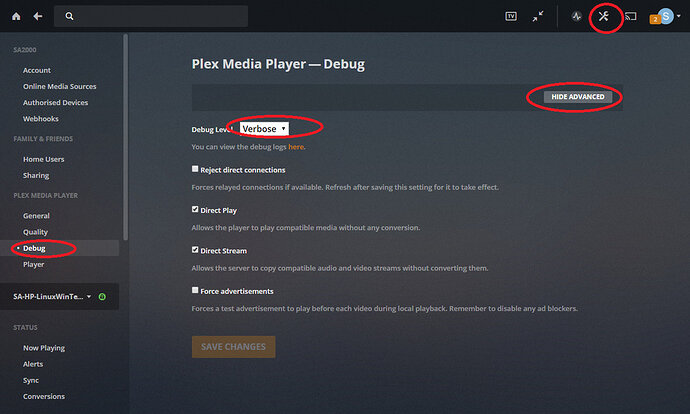Screen dimensions: 690x414
Task: Enable Reject direct connections checkbox
Action: 195,169
